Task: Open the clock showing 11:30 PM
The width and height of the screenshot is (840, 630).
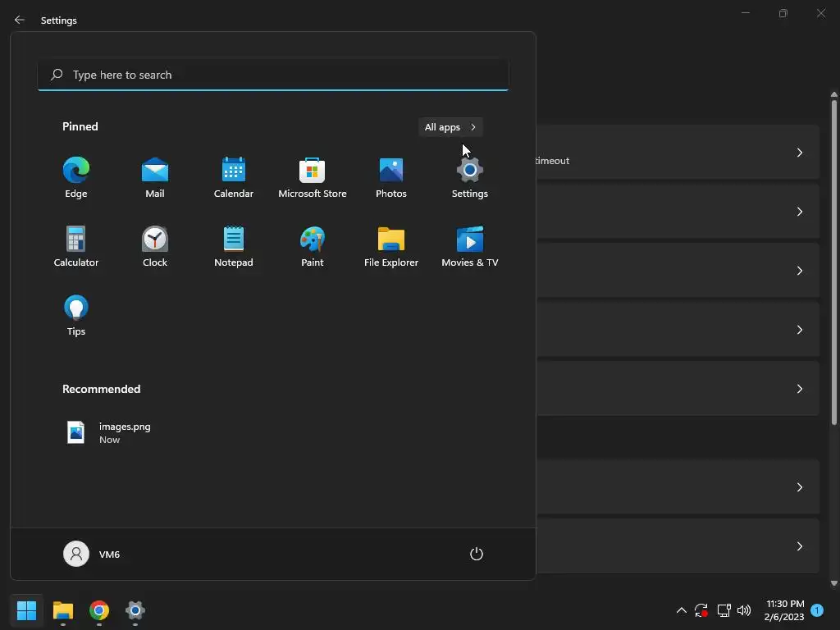Action: point(785,610)
